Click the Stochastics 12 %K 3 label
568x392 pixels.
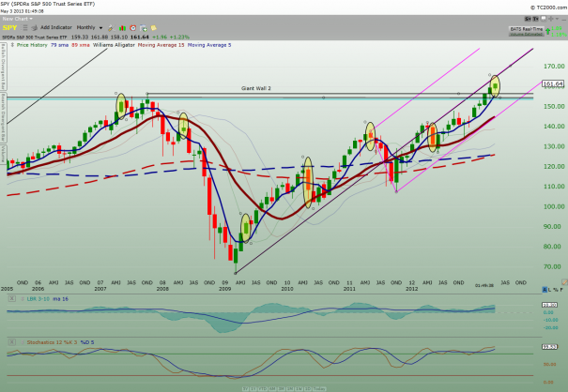pyautogui.click(x=52, y=341)
